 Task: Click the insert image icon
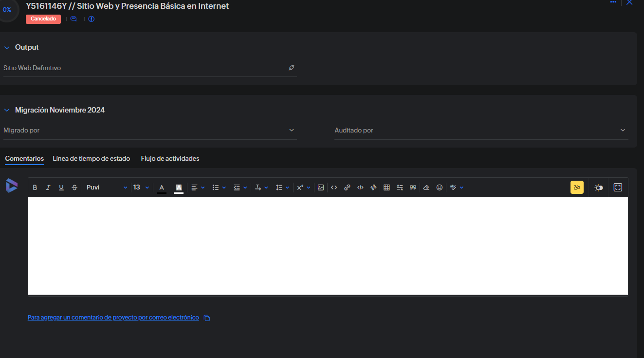tap(321, 188)
